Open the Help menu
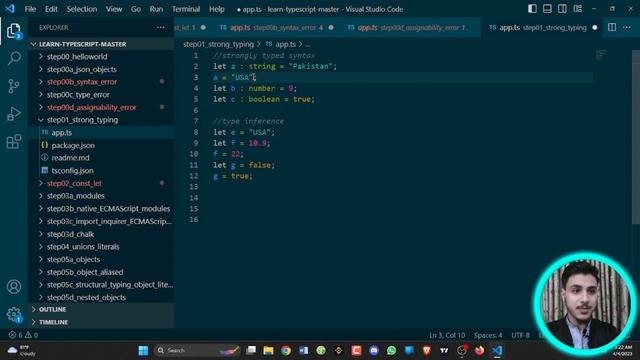This screenshot has width=640, height=360. tap(217, 9)
